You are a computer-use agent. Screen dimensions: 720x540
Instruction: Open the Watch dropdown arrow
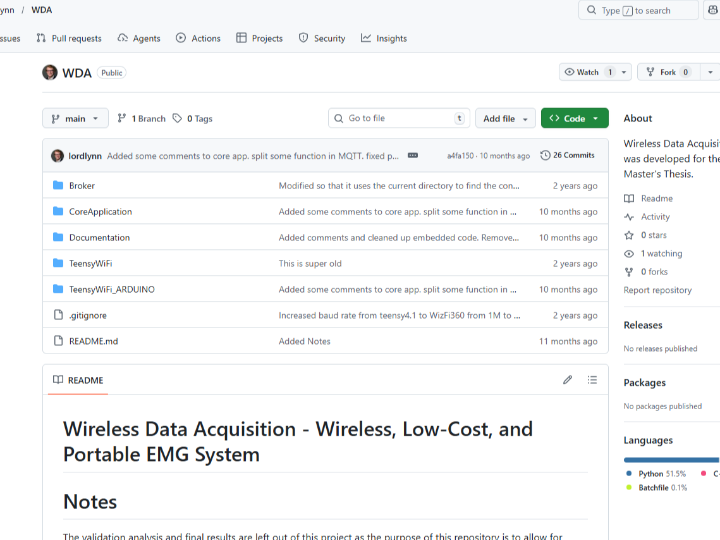[x=625, y=72]
